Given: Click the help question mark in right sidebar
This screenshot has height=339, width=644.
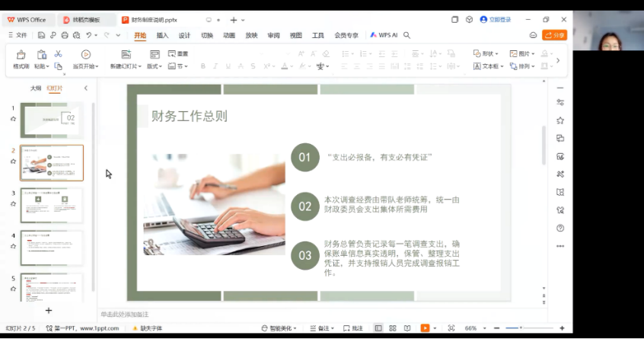Looking at the screenshot, I should click(x=560, y=228).
